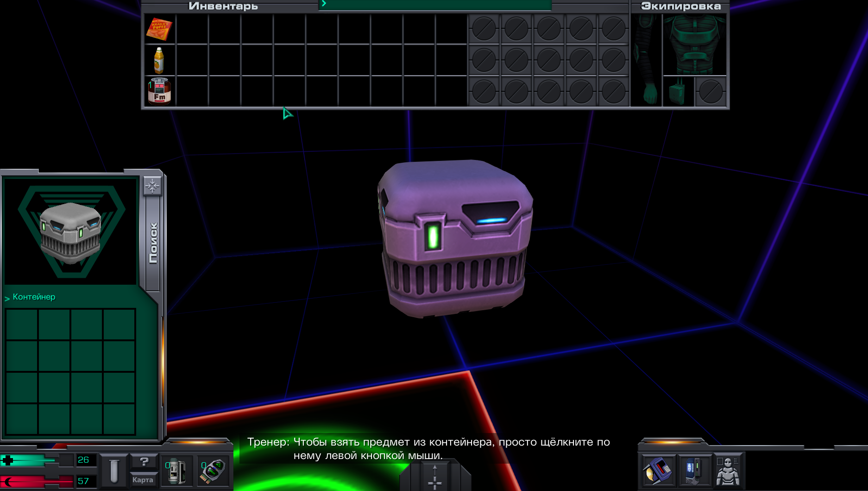Select the Krako's Puffs chips in inventory

(159, 29)
